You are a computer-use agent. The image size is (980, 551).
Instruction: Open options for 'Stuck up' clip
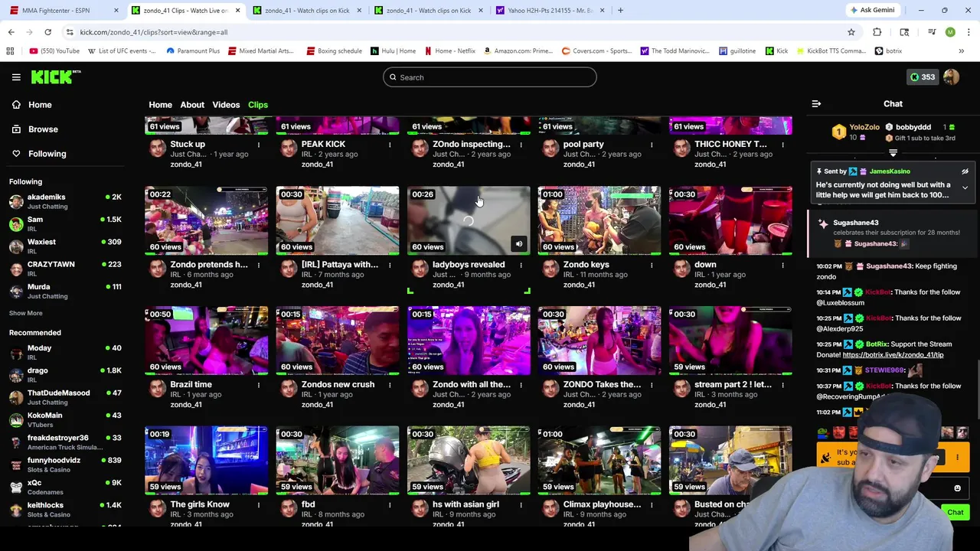258,145
